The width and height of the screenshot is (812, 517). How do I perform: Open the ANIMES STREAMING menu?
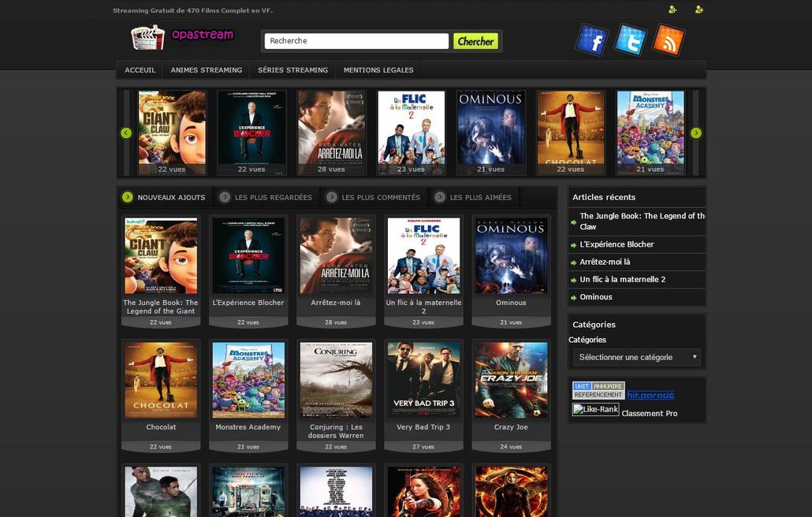pos(207,70)
